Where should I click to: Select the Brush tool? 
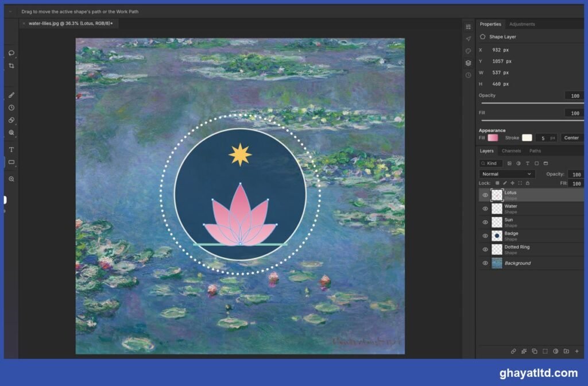point(11,95)
